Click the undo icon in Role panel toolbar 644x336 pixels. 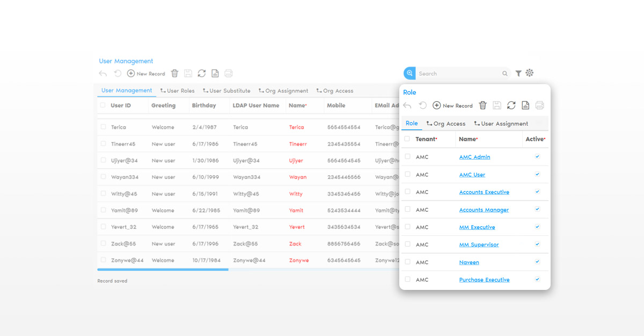[422, 106]
